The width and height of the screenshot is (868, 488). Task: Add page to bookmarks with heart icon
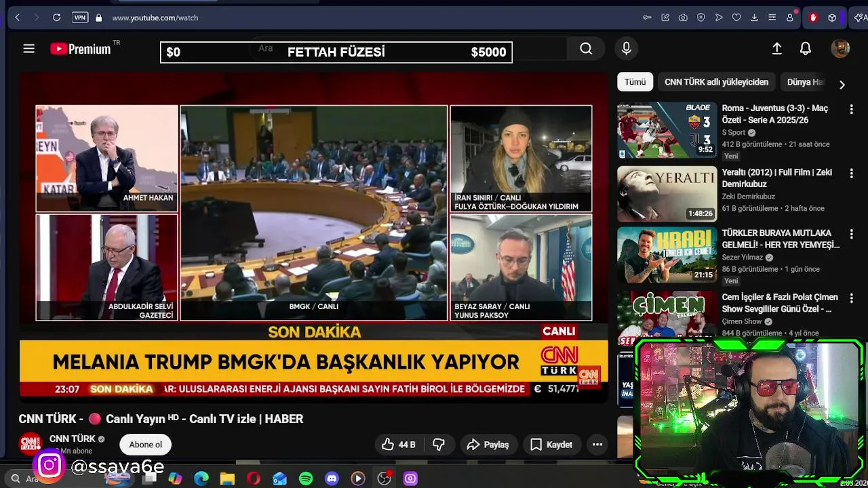point(736,18)
